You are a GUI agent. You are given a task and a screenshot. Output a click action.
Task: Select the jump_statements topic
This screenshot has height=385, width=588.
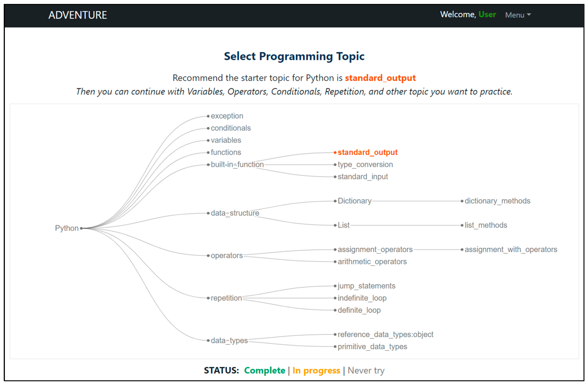coord(366,286)
